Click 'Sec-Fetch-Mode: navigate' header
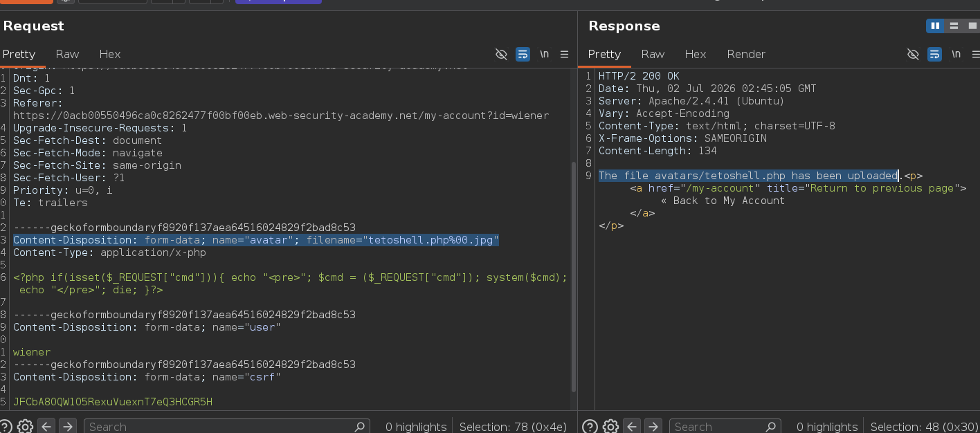 [88, 153]
